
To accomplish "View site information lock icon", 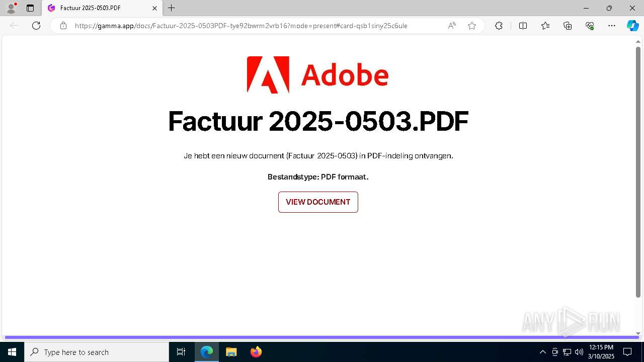I will (x=63, y=26).
